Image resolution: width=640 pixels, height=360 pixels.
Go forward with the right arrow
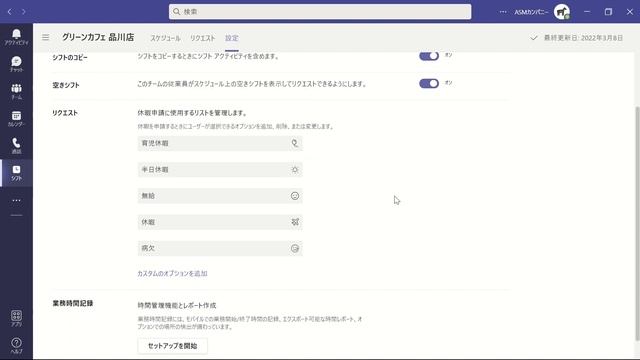(x=24, y=12)
